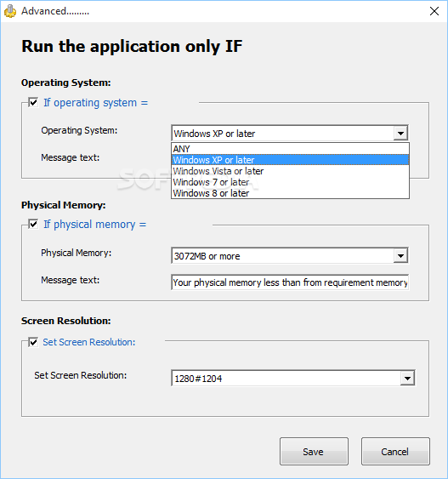Click the '1280#1204' resolution combo box
The height and width of the screenshot is (479, 448).
tap(293, 379)
